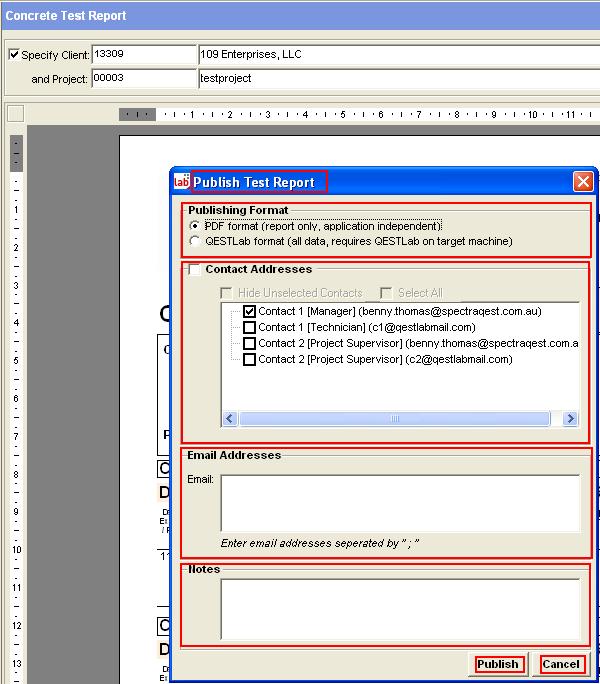
Task: Toggle the Specify Client checkbox
Action: (13, 55)
